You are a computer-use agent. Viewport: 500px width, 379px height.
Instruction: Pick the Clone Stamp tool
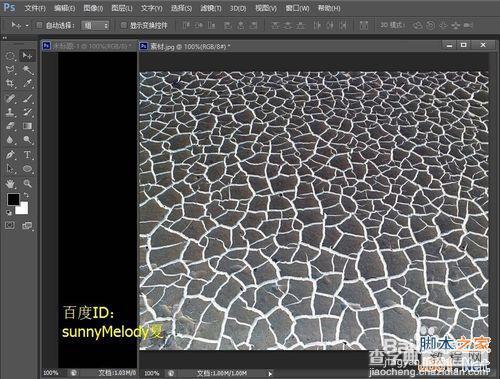click(10, 112)
